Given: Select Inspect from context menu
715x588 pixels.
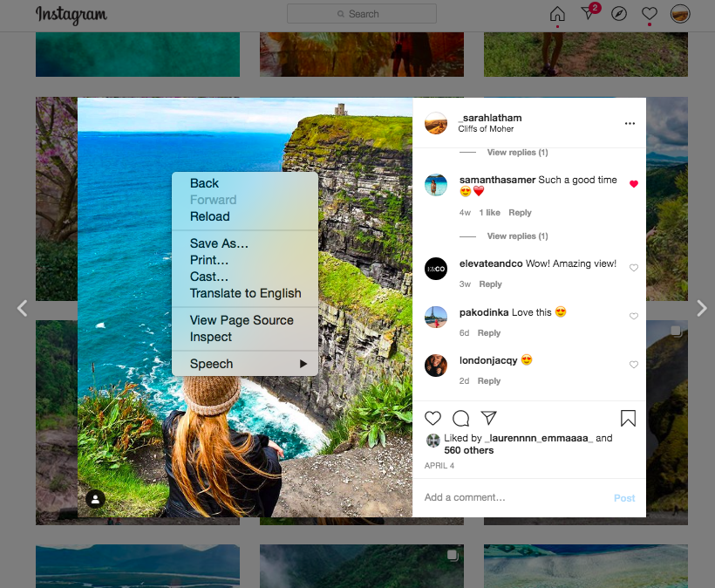Looking at the screenshot, I should pos(211,337).
